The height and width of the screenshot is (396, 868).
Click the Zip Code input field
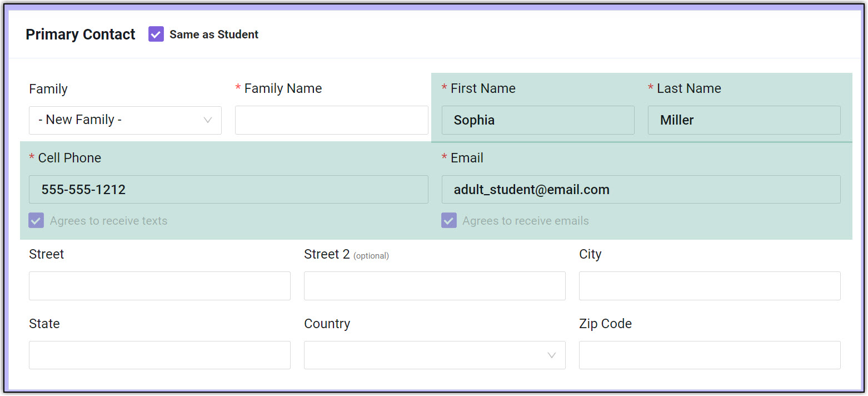coord(710,355)
